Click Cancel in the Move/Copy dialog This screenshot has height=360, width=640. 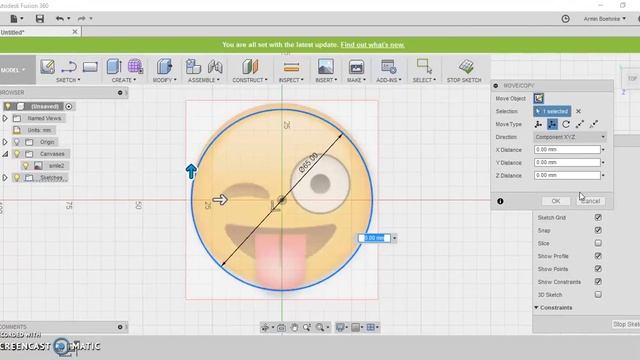[590, 201]
